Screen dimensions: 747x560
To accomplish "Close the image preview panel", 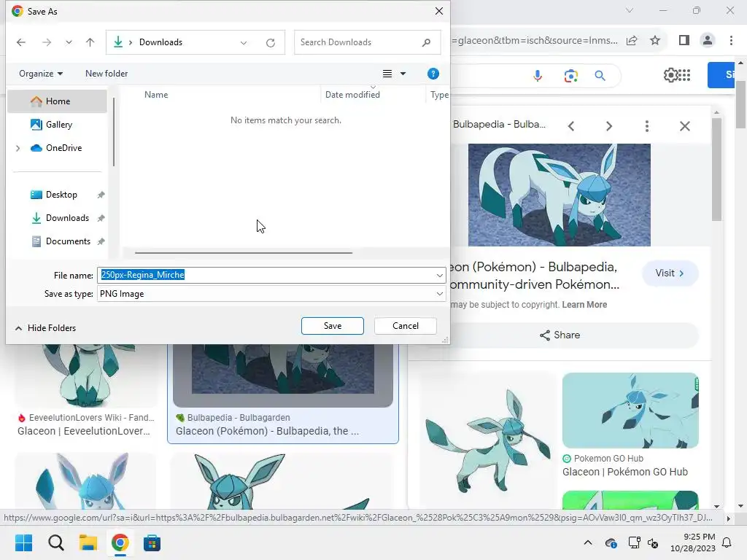I will point(684,126).
